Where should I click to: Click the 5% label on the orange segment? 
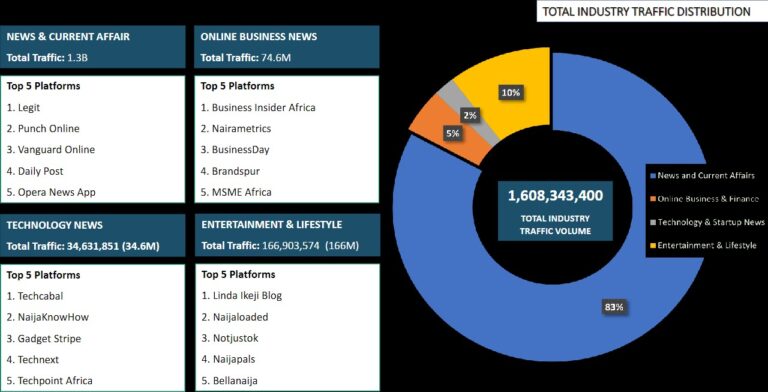point(453,133)
